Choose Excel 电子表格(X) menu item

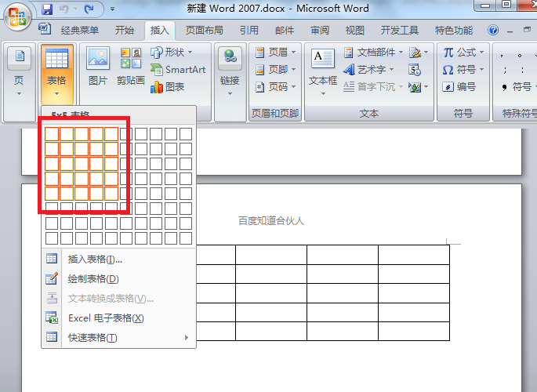[118, 318]
